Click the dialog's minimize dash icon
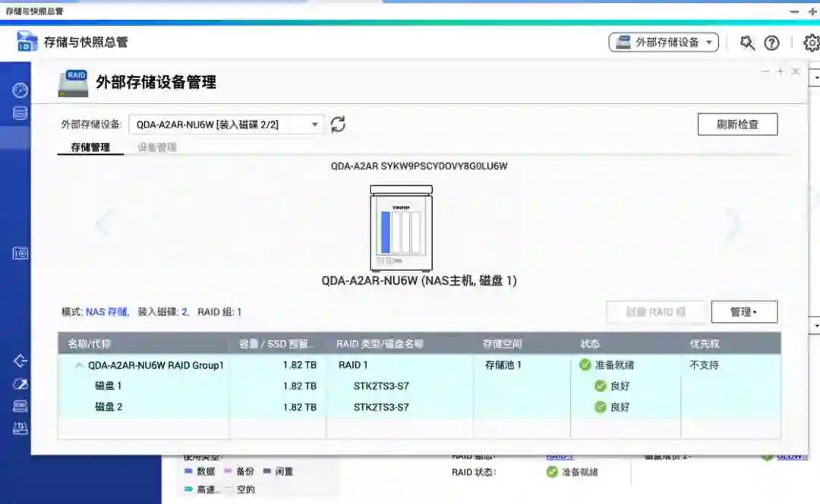Screen dimensions: 820x504 pos(765,71)
